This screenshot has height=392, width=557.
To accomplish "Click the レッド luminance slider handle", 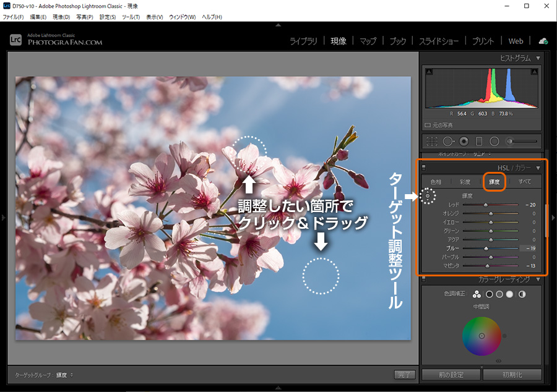I will (486, 205).
